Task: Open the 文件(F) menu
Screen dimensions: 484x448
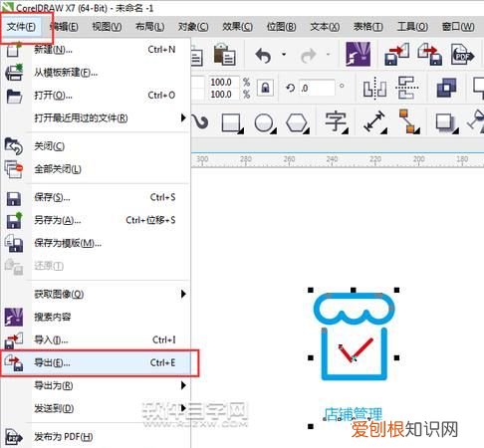Action: 21,27
